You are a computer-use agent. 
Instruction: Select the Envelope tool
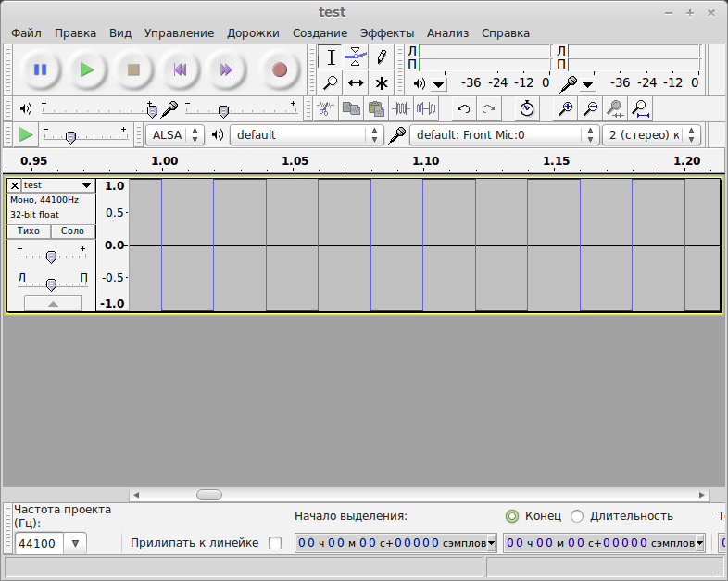[x=356, y=57]
